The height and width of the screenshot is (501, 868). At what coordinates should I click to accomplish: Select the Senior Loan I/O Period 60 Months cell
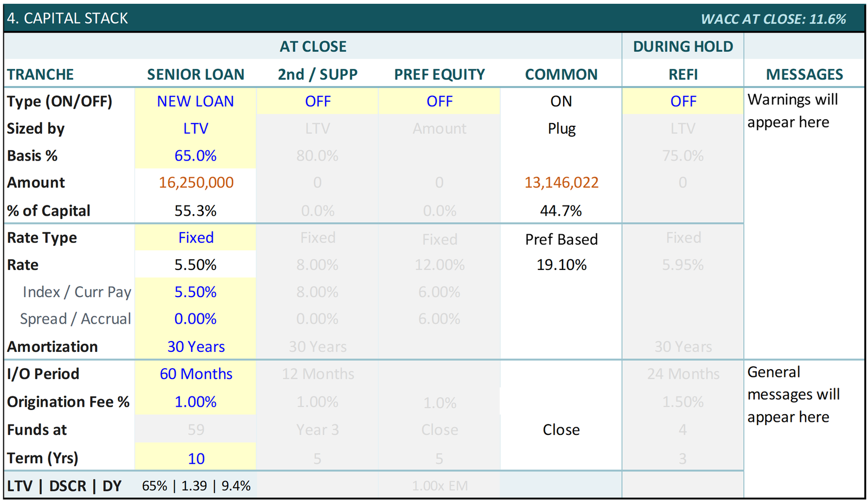pos(195,374)
